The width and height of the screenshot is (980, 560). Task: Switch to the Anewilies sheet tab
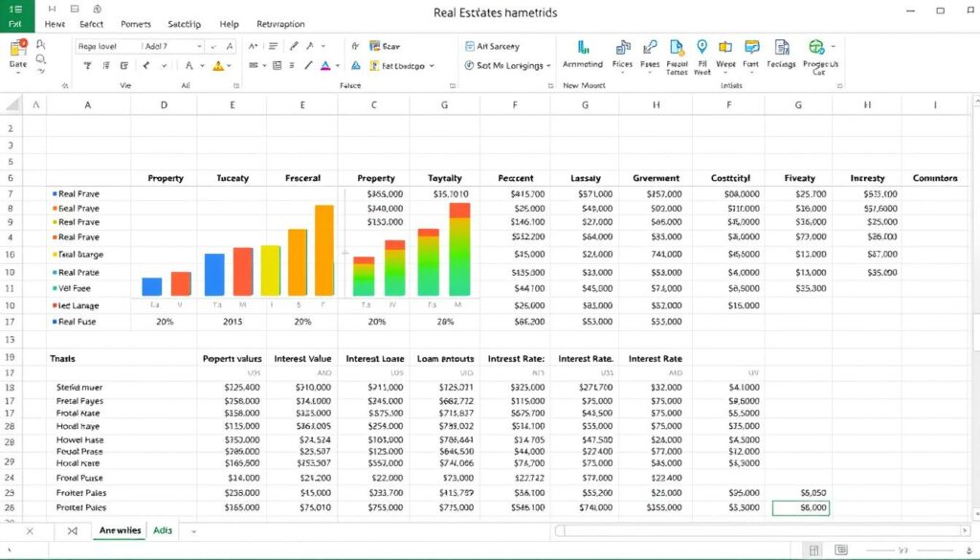click(121, 530)
